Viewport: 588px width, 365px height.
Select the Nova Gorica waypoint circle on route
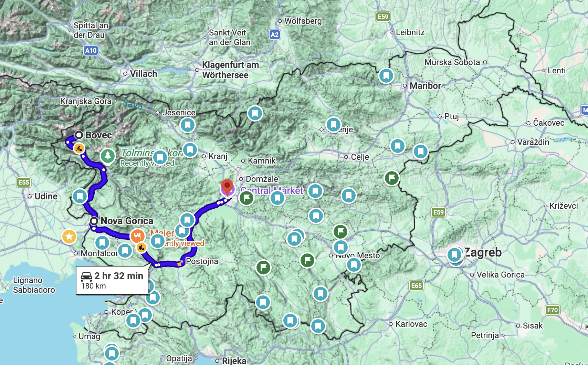[94, 221]
